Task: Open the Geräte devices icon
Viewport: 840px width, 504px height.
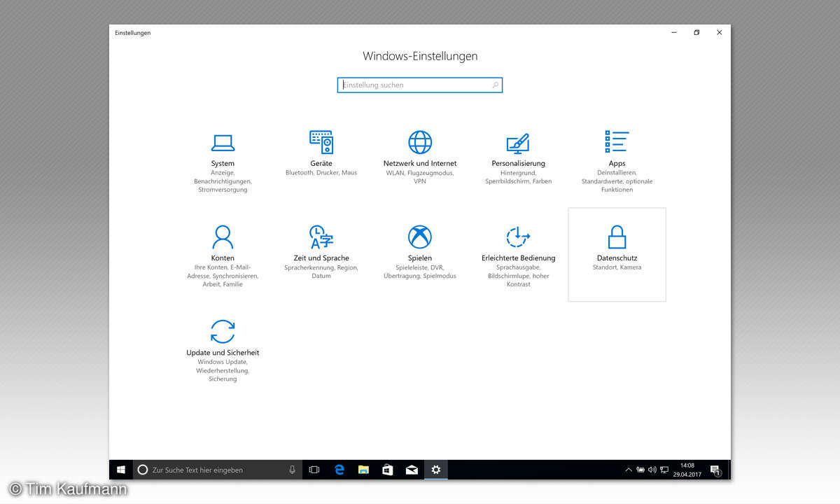Action: (321, 142)
